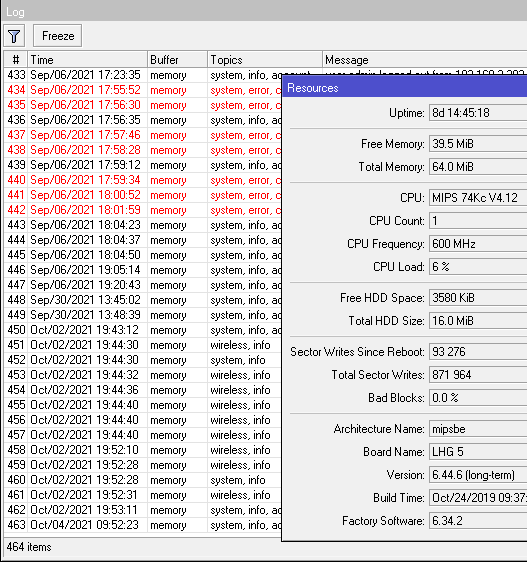Click the Buffer column header
Image resolution: width=527 pixels, height=562 pixels.
point(177,59)
